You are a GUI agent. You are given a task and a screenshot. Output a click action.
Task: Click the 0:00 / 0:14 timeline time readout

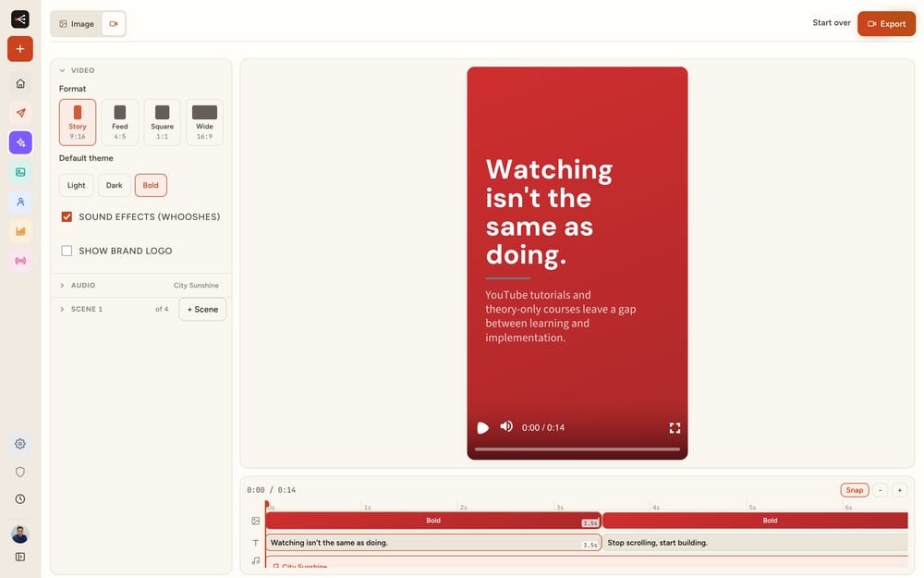pos(271,490)
